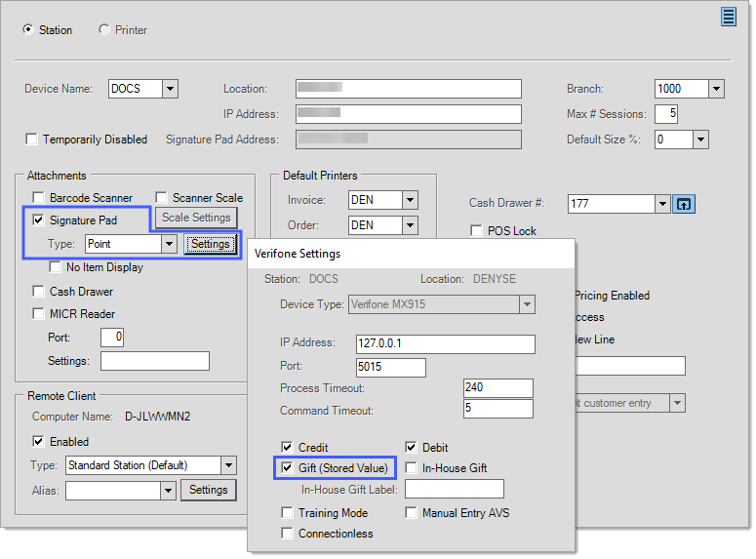
Task: Select the Printer radio button
Action: click(x=104, y=30)
